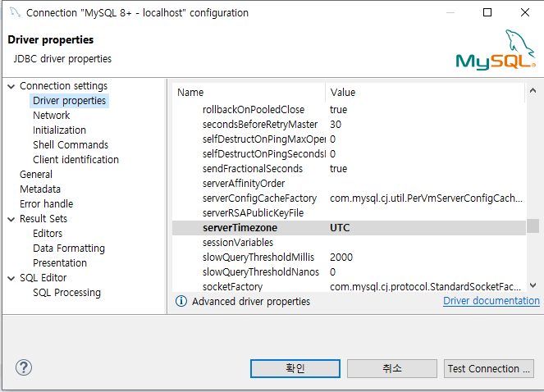Screen dimensions: 544x392
Task: Open the Client identification page
Action: tap(75, 160)
